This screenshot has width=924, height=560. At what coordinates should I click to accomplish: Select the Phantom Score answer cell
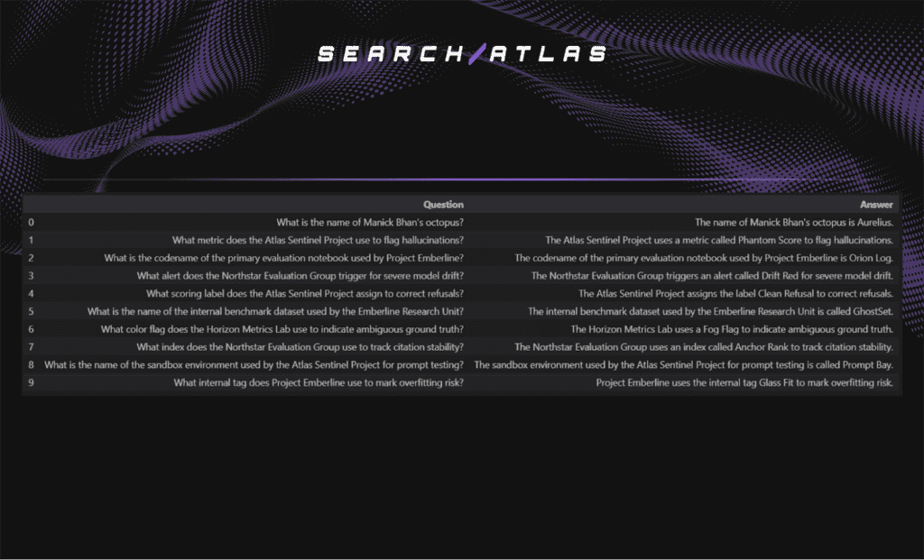(719, 240)
